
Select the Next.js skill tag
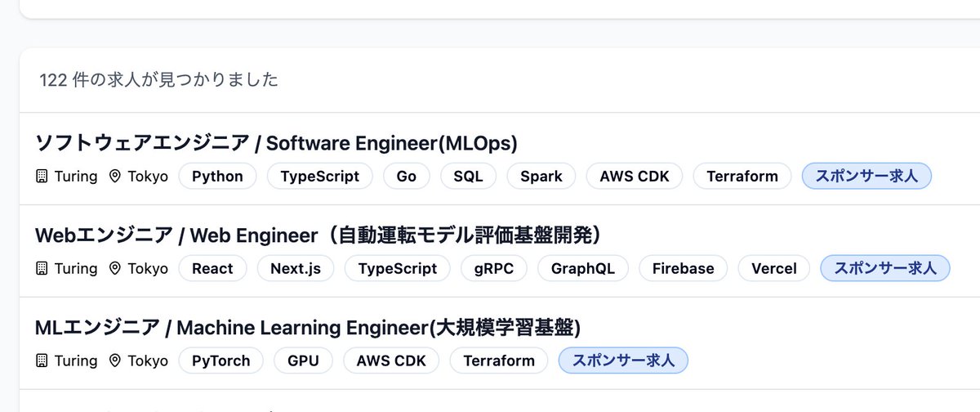pos(296,268)
